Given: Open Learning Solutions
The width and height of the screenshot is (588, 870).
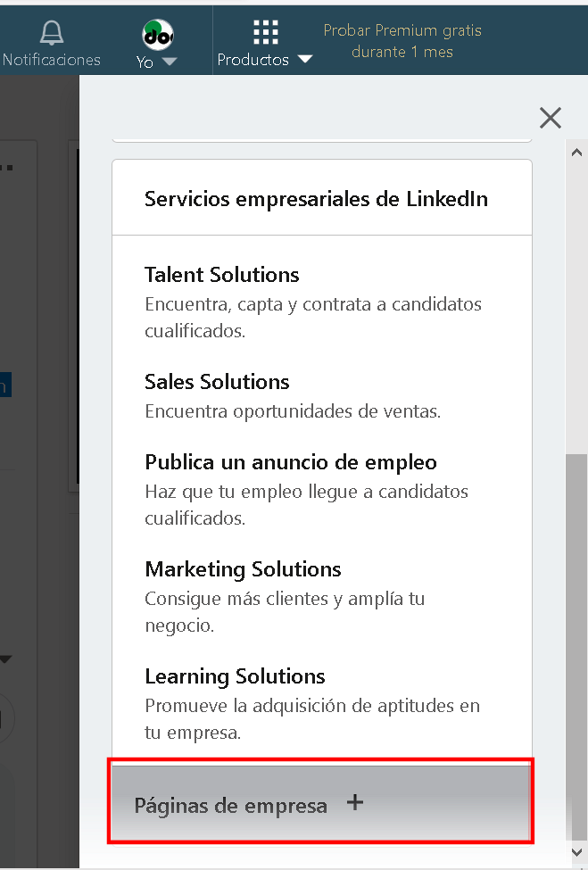Looking at the screenshot, I should [235, 676].
